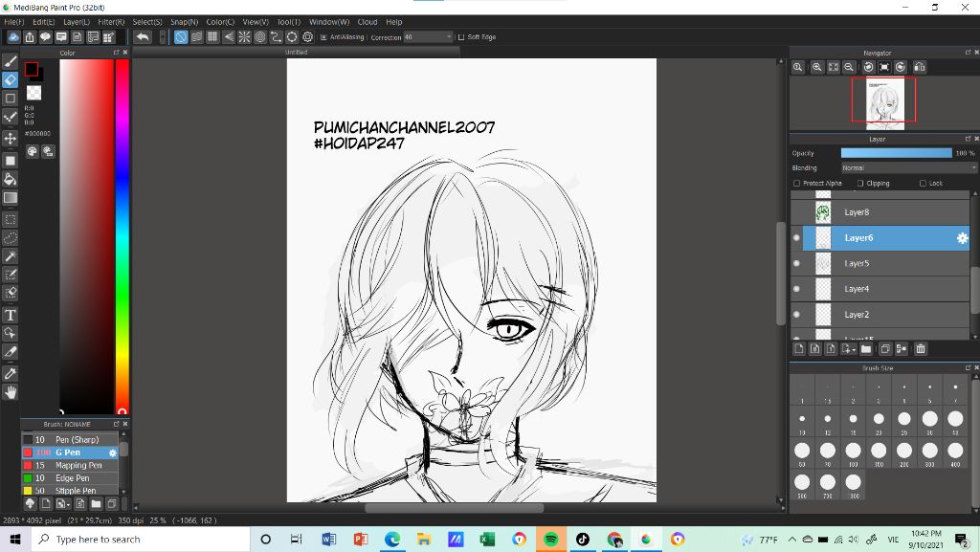Enable layer Lock checkbox
980x552 pixels.
click(923, 184)
